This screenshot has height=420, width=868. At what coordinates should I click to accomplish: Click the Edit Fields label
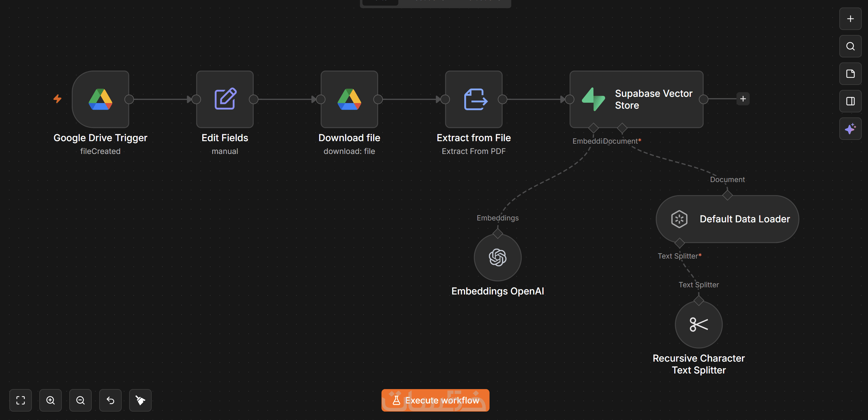(x=225, y=138)
